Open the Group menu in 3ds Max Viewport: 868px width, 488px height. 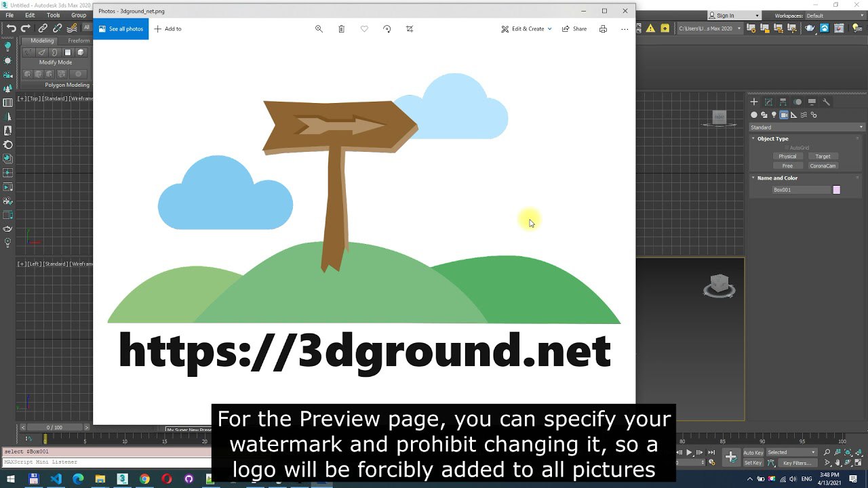tap(79, 15)
